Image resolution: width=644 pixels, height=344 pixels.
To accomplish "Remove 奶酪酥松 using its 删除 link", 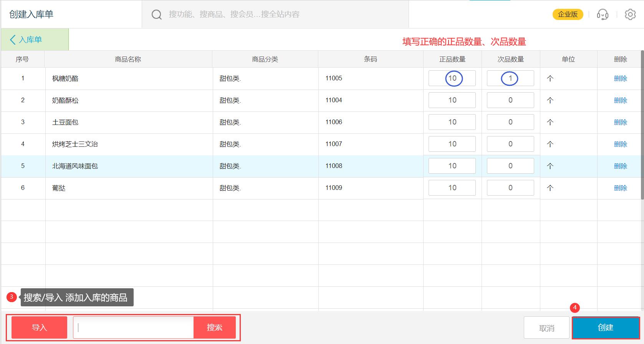I will tap(620, 100).
